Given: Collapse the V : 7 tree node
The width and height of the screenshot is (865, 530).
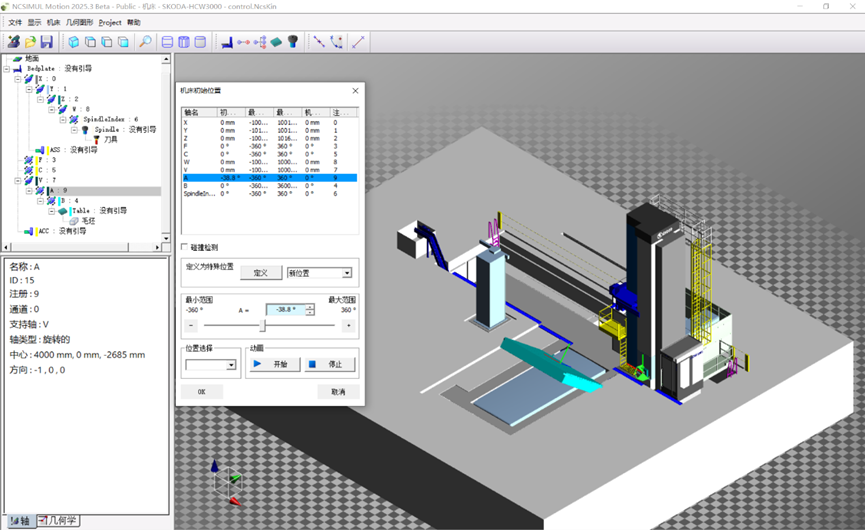Looking at the screenshot, I should 18,180.
